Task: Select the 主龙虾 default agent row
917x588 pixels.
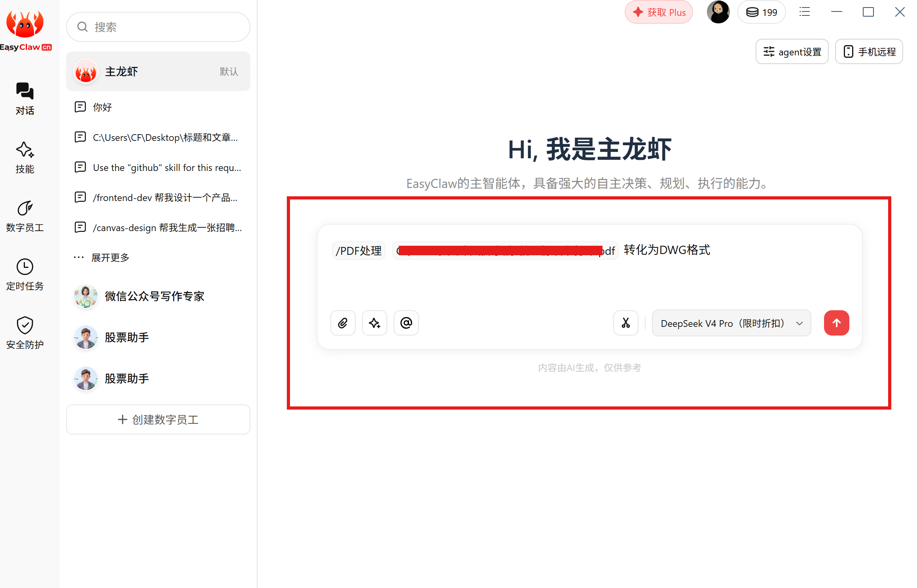Action: click(158, 71)
